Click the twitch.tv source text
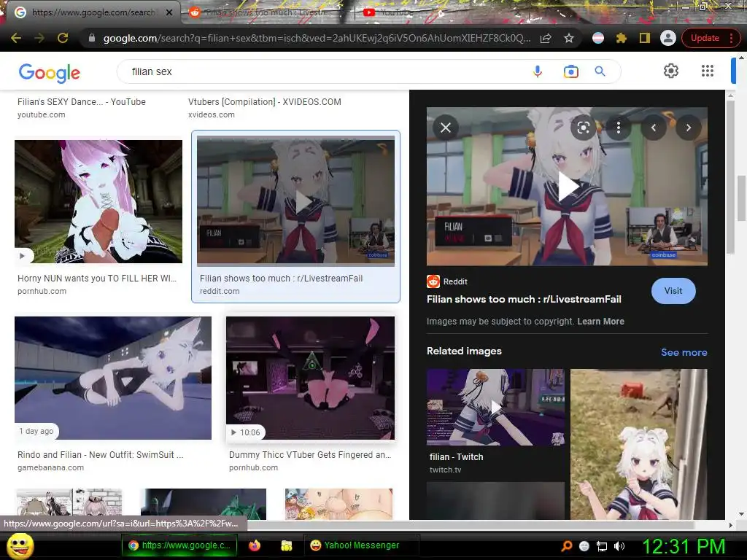747x560 pixels. tap(445, 470)
